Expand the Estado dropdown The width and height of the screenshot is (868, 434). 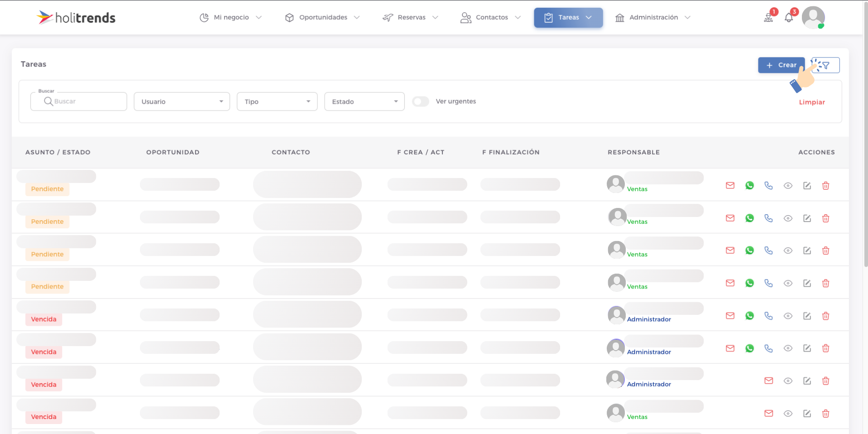tap(364, 101)
